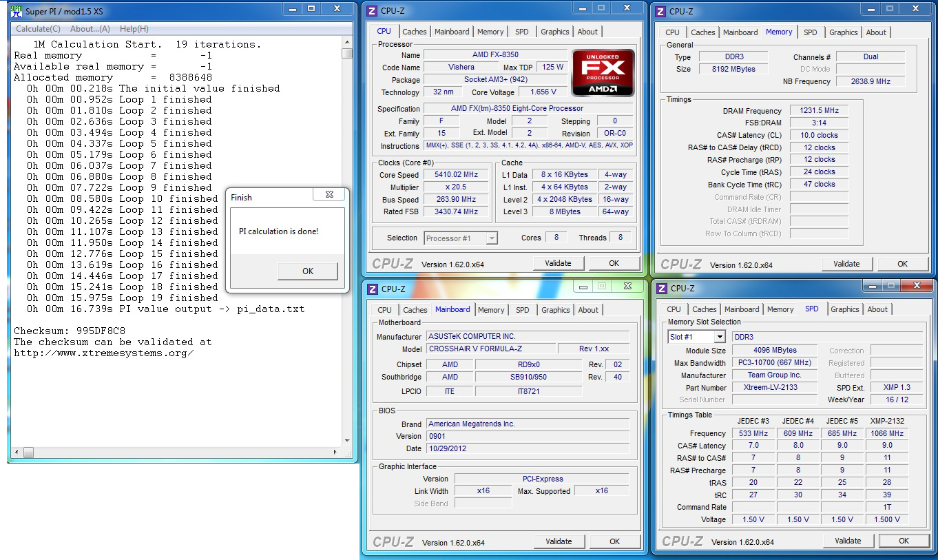Image resolution: width=938 pixels, height=560 pixels.
Task: Click Validate in the CPU-Z processor window
Action: click(558, 263)
